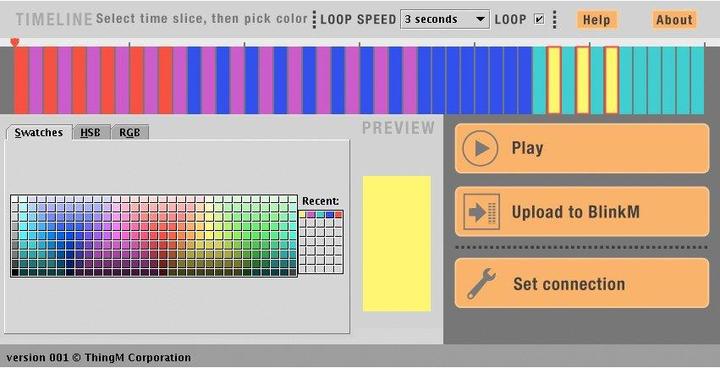Open the Help button
Screen dimensions: 720x368
click(x=596, y=20)
